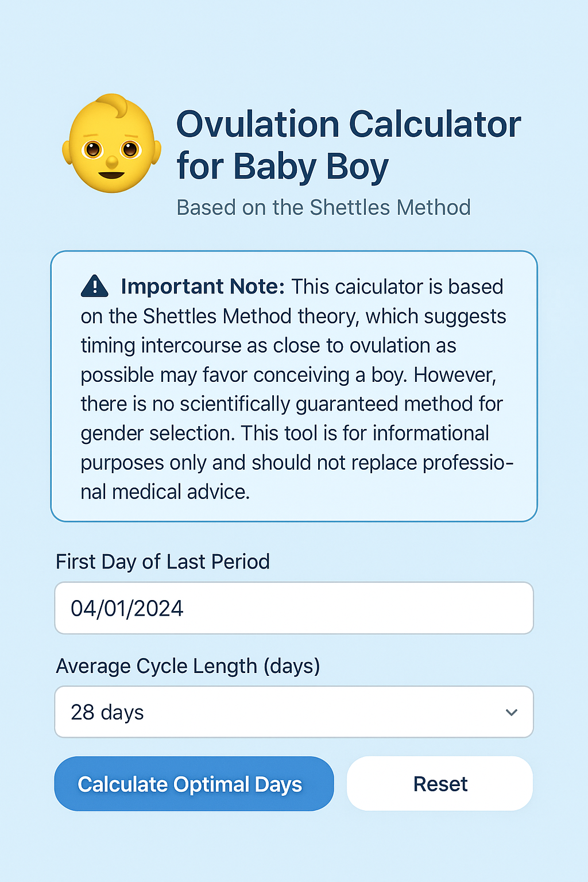
Task: Focus the First Day of Last Period date field
Action: (x=293, y=608)
